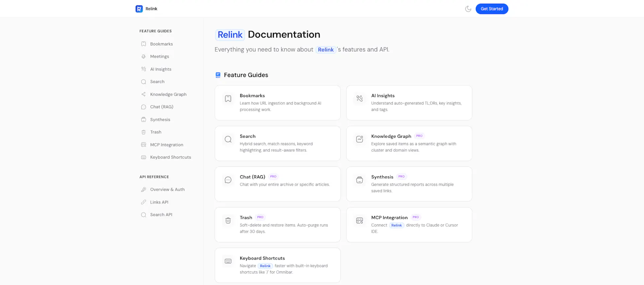The width and height of the screenshot is (644, 285).
Task: Click the bookmark icon on the Bookmarks card
Action: [228, 99]
